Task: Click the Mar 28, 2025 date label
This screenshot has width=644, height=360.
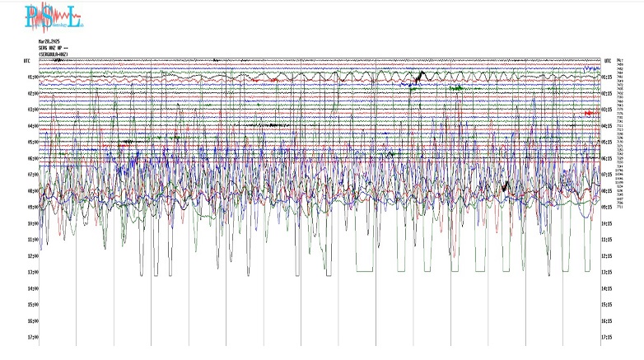Action: coord(49,41)
